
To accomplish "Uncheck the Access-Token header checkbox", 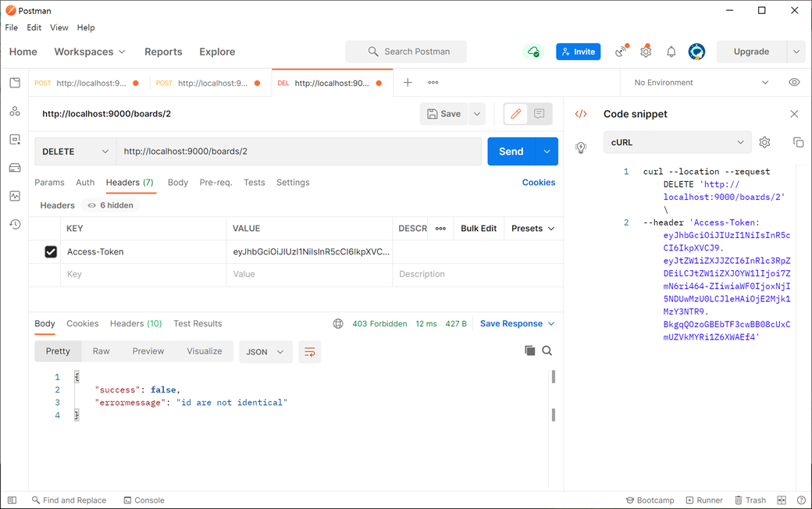I will click(51, 251).
